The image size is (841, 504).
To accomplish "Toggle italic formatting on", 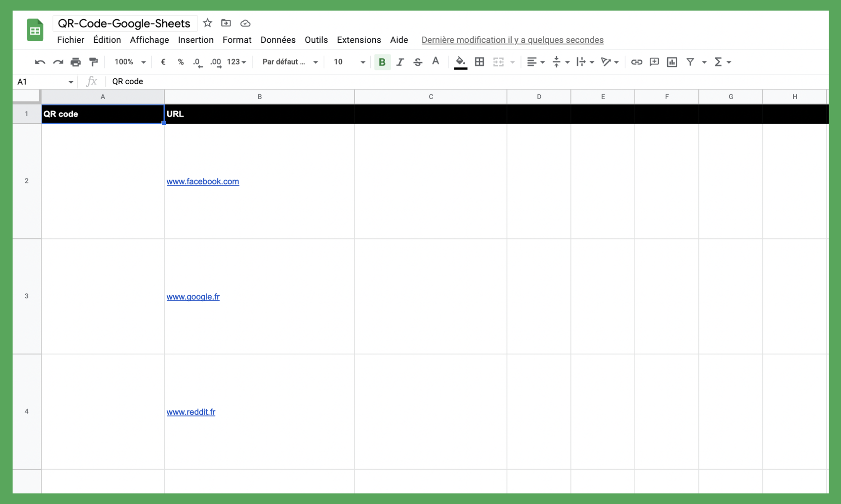I will click(400, 62).
